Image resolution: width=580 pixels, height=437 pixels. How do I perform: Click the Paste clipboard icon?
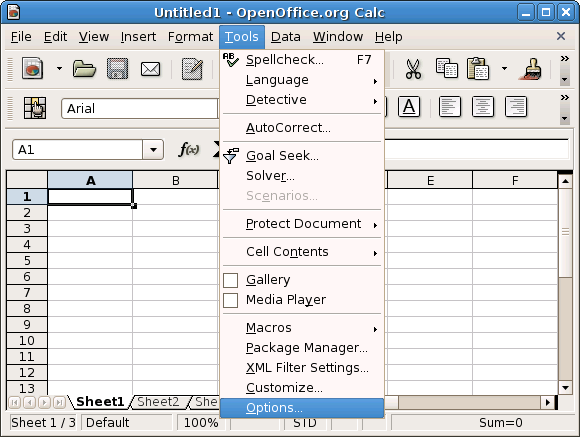[478, 68]
